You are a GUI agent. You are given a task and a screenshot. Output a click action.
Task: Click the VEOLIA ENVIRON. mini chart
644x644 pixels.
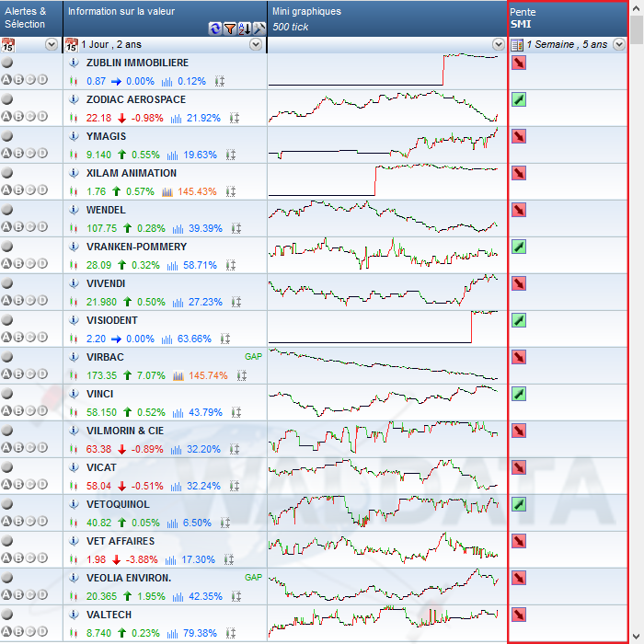384,584
